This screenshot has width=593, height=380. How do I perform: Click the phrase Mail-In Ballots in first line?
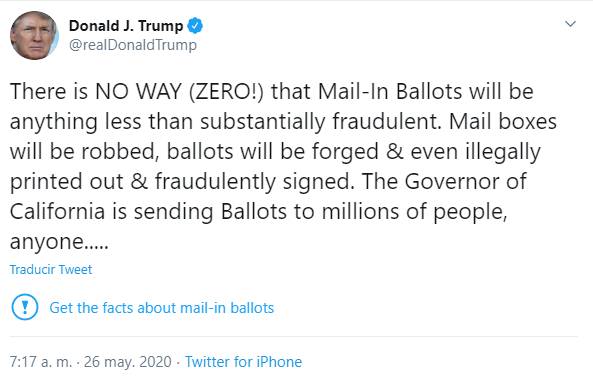(390, 92)
